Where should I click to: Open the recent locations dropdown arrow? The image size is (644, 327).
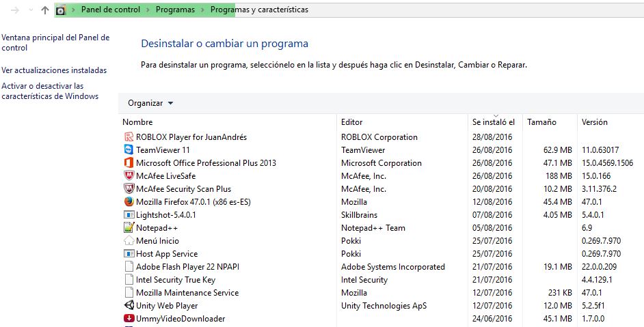point(31,10)
